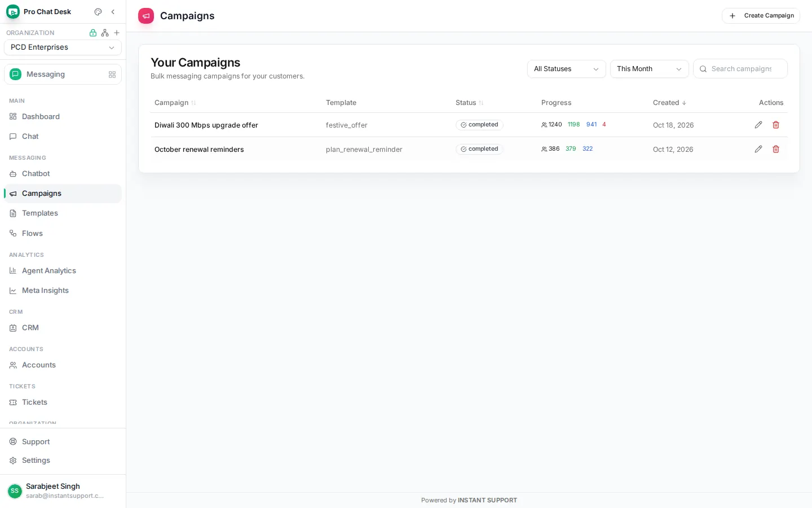Edit the Diwali 300 Mbps upgrade offer campaign
This screenshot has height=508, width=812.
(758, 125)
